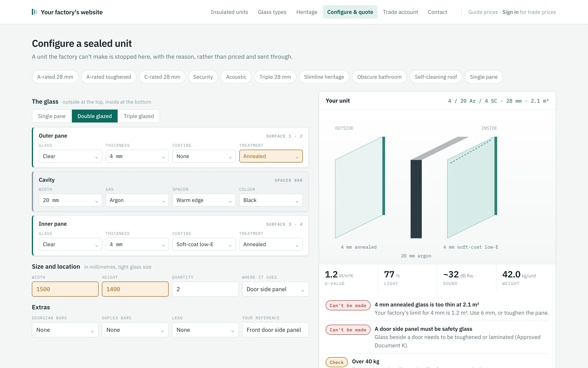Open Outer pane Thickness dropdown
This screenshot has height=368, width=588.
pos(137,156)
